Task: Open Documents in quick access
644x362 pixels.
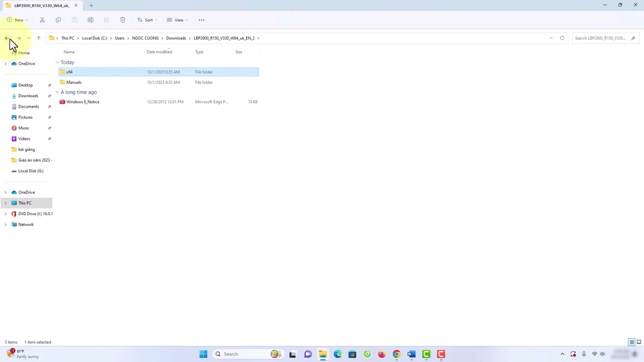Action: [x=29, y=107]
